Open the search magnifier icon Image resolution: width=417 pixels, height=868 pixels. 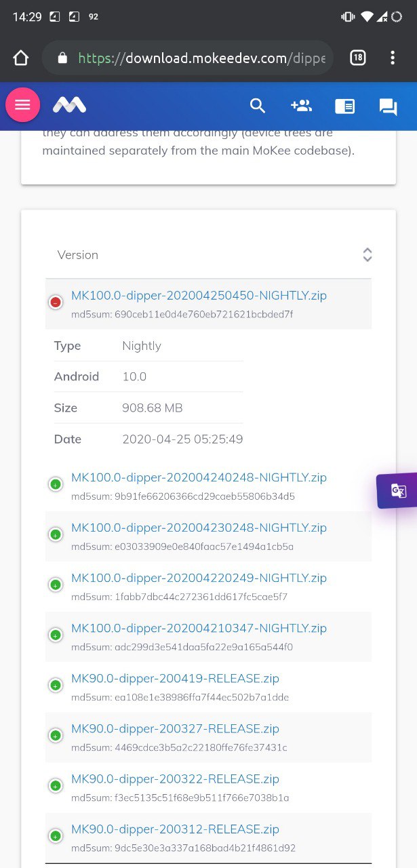pos(258,106)
